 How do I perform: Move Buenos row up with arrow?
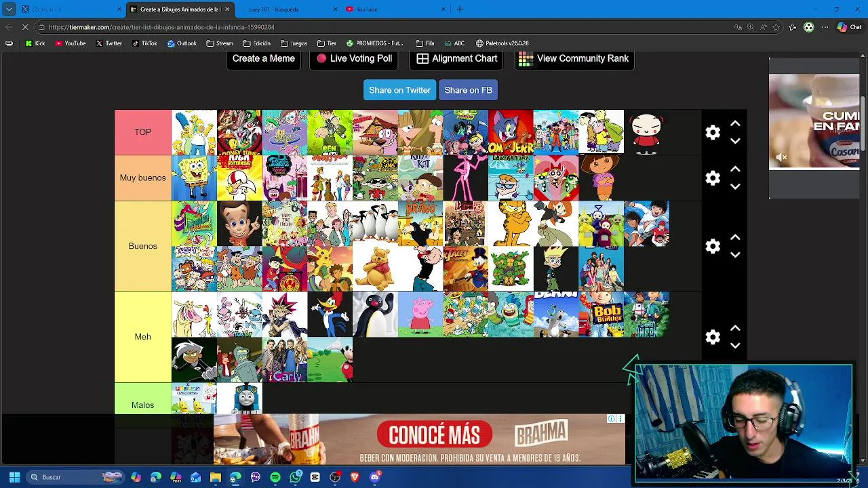735,237
